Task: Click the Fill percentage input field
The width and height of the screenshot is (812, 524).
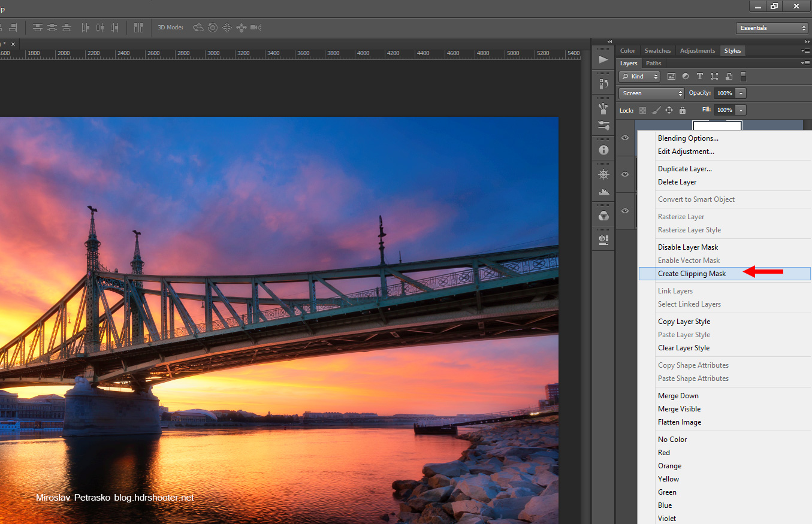Action: coord(724,110)
